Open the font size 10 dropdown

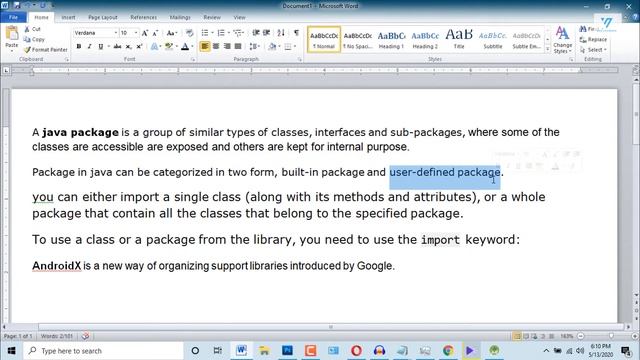click(136, 33)
